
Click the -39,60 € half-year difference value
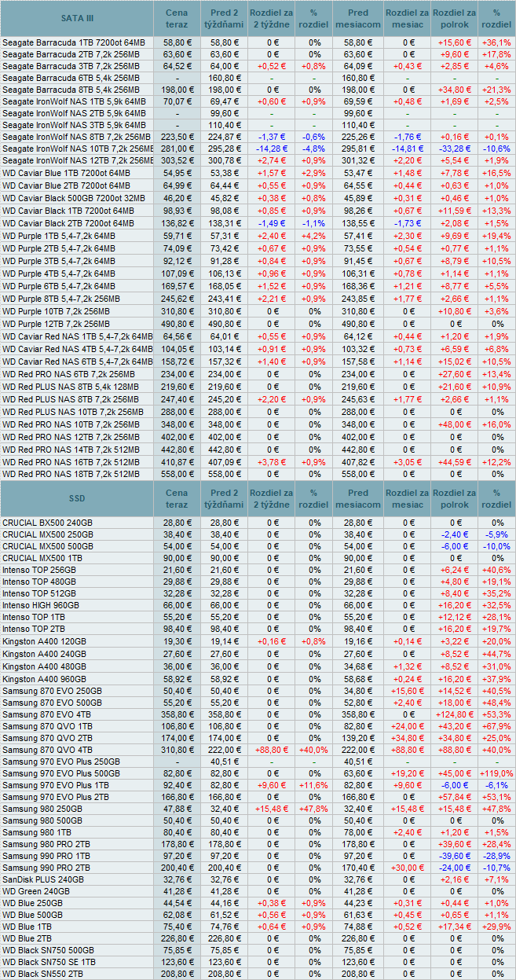point(455,856)
